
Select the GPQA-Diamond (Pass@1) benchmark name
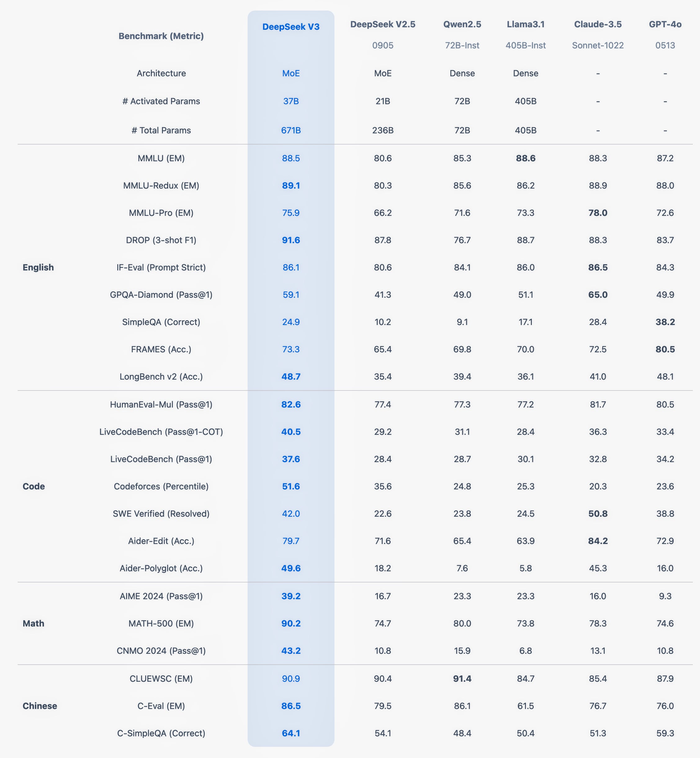tap(161, 295)
